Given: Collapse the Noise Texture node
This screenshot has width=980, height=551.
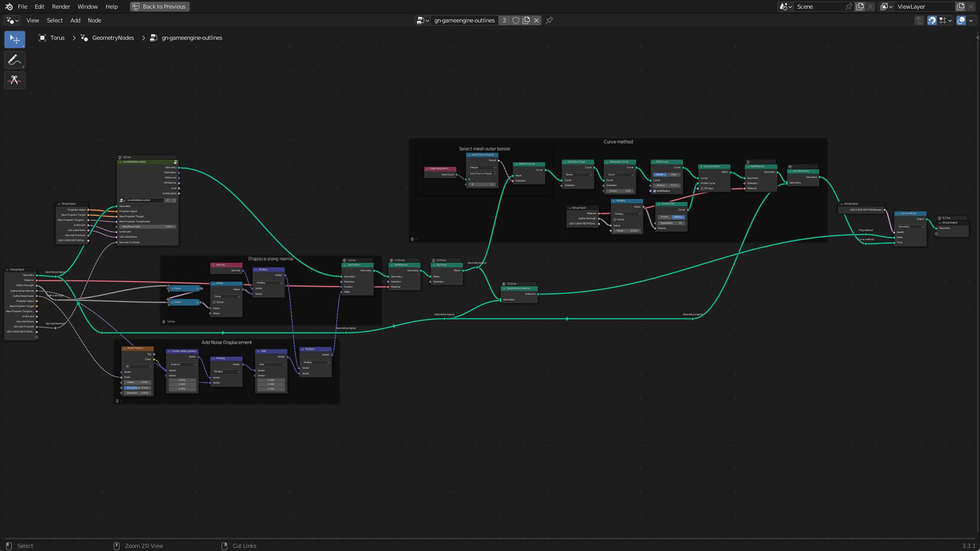Looking at the screenshot, I should [x=125, y=348].
